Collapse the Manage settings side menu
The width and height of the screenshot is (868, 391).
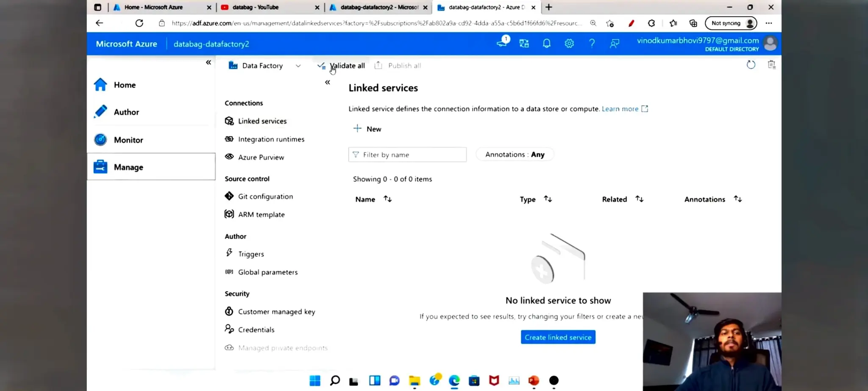pos(327,82)
